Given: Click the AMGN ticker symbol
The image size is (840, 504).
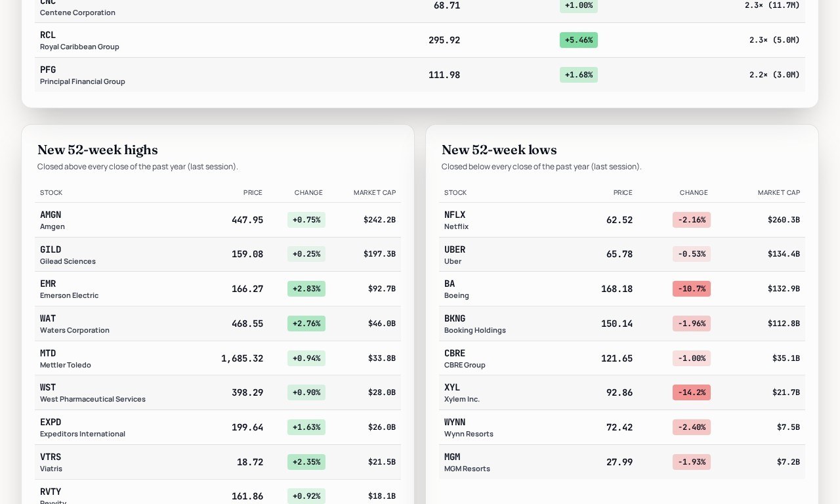Looking at the screenshot, I should coord(51,215).
